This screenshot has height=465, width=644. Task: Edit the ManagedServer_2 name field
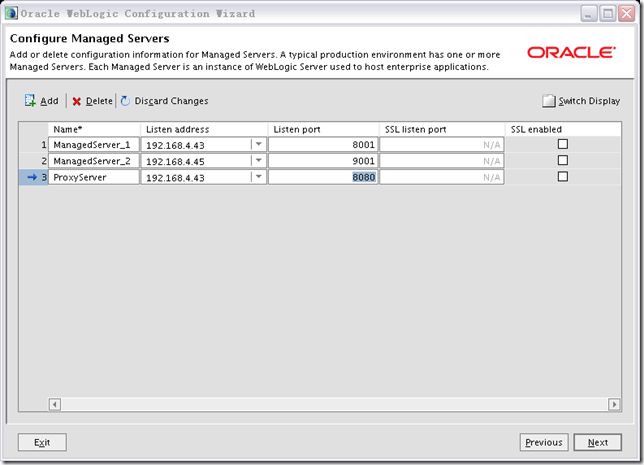click(x=94, y=161)
